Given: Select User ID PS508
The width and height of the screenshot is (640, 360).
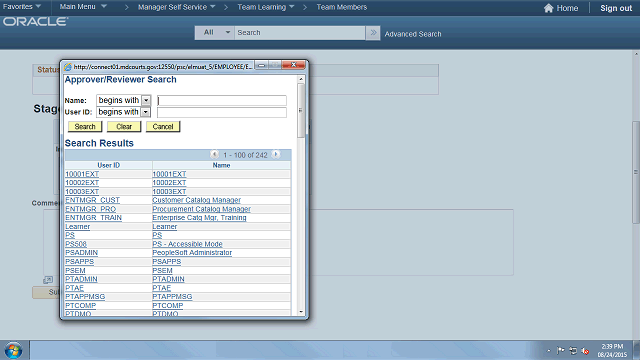Looking at the screenshot, I should 76,244.
